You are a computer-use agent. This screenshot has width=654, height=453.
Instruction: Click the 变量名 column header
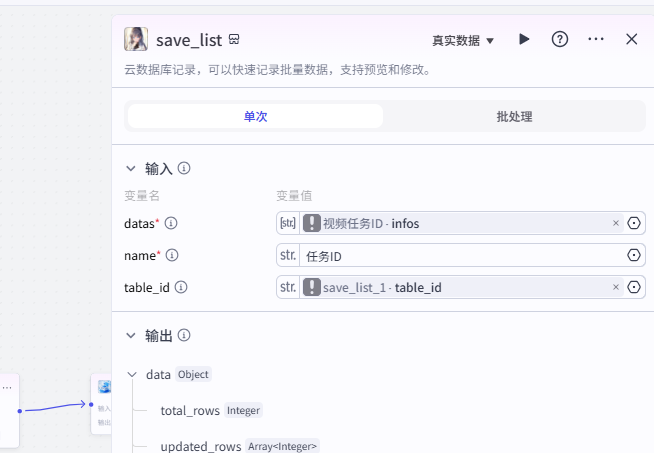pyautogui.click(x=142, y=195)
